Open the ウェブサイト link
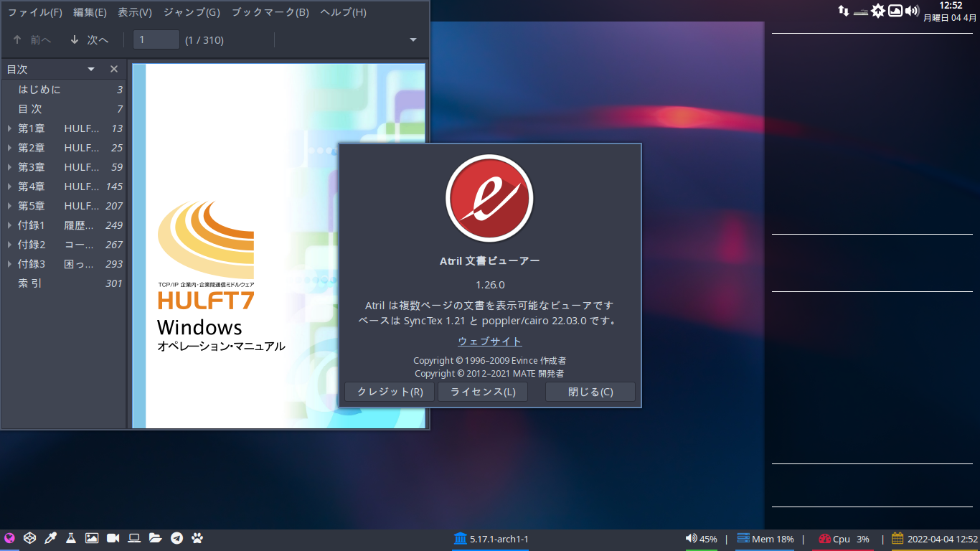This screenshot has height=551, width=980. [490, 342]
